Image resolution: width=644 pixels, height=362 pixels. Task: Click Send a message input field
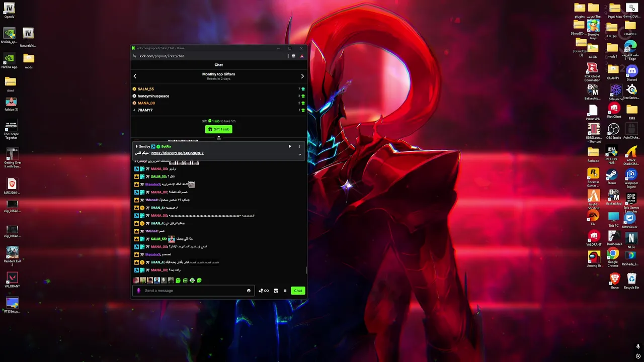point(194,291)
